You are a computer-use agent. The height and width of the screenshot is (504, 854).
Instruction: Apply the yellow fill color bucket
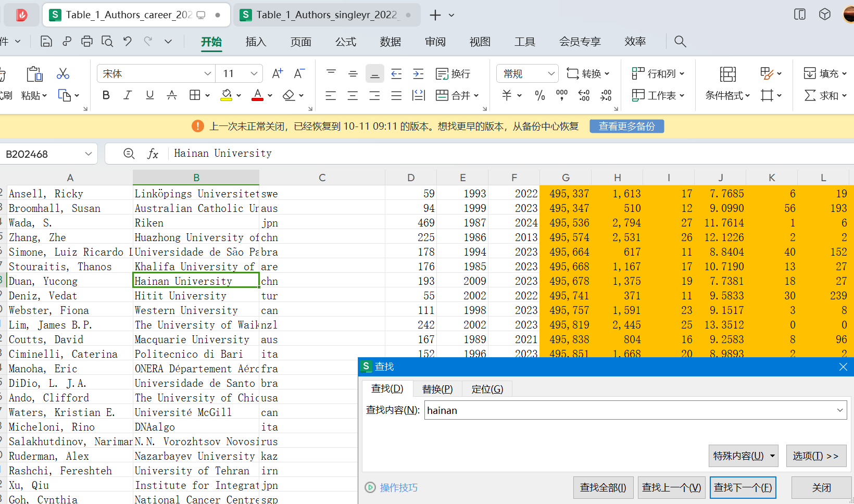[227, 95]
